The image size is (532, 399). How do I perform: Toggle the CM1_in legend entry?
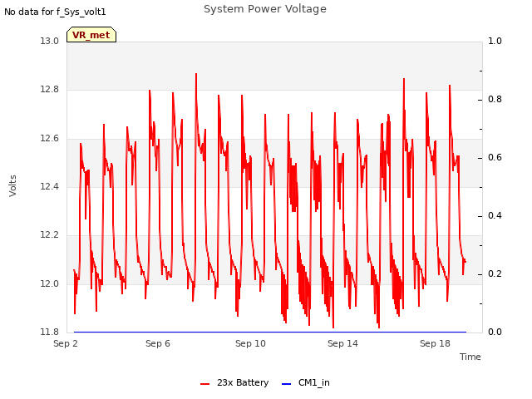point(306,382)
